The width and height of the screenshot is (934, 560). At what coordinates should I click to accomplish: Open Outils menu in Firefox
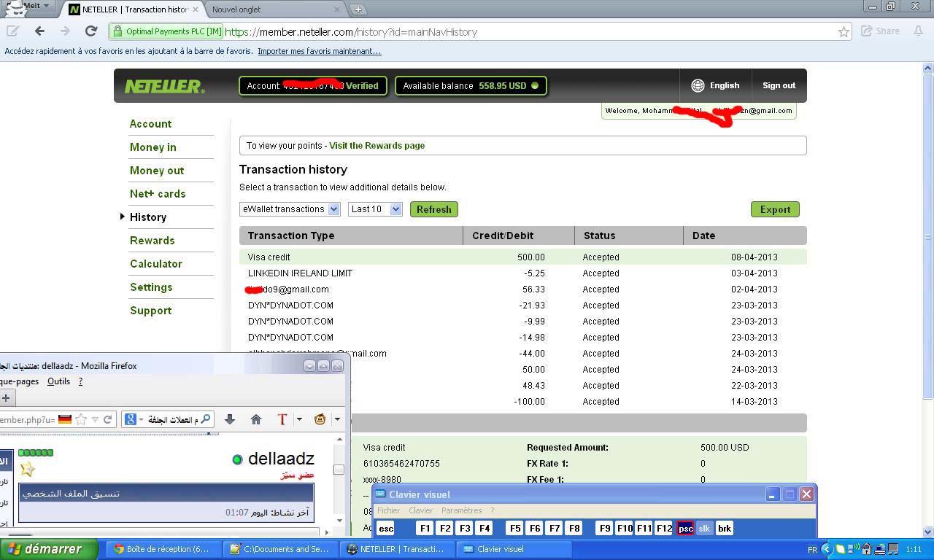[58, 381]
